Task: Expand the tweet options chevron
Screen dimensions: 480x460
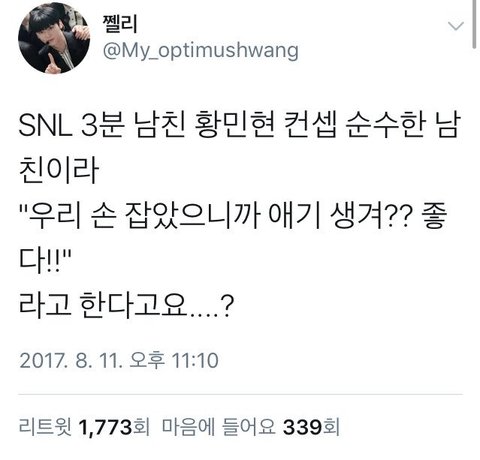Action: (456, 26)
